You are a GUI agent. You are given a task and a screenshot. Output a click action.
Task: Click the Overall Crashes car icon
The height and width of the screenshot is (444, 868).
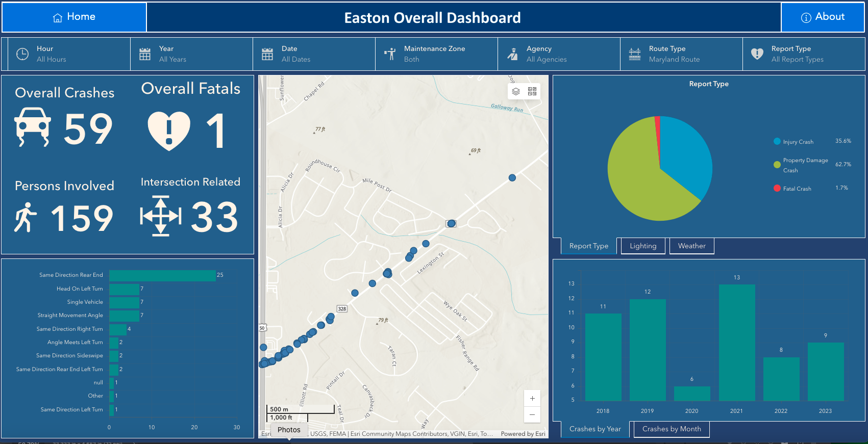pyautogui.click(x=33, y=127)
